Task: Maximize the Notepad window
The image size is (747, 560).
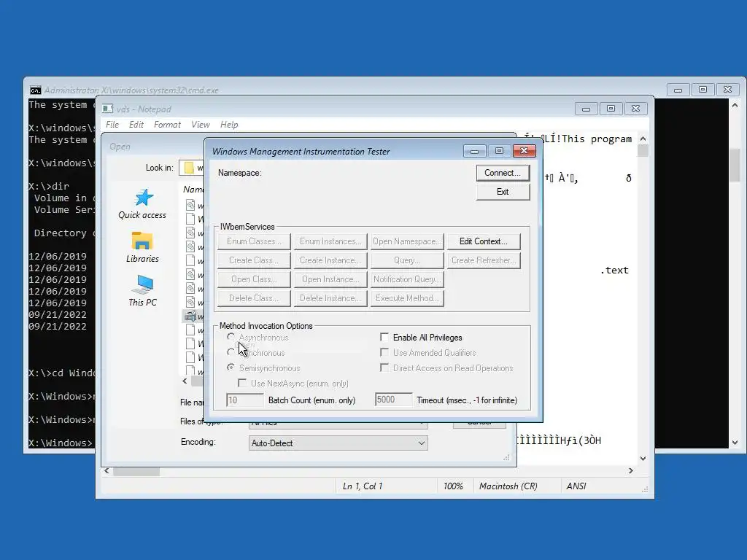Action: pos(611,109)
